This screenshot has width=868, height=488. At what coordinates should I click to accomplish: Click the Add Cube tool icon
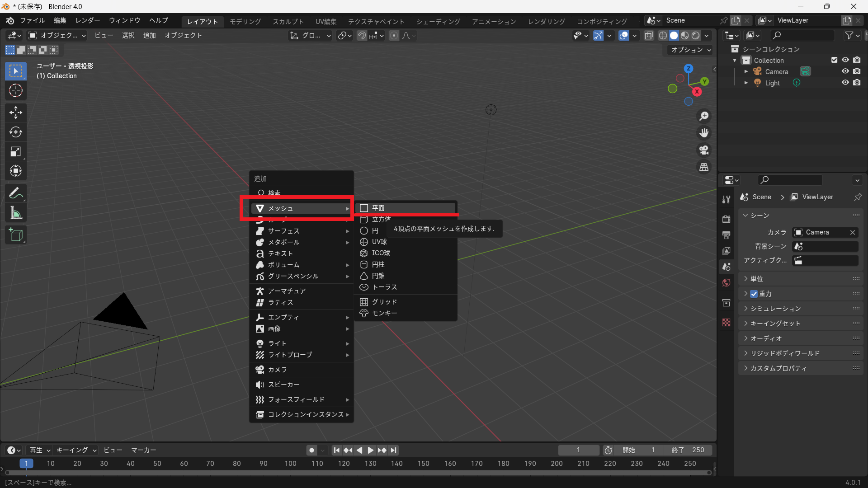[x=16, y=235]
